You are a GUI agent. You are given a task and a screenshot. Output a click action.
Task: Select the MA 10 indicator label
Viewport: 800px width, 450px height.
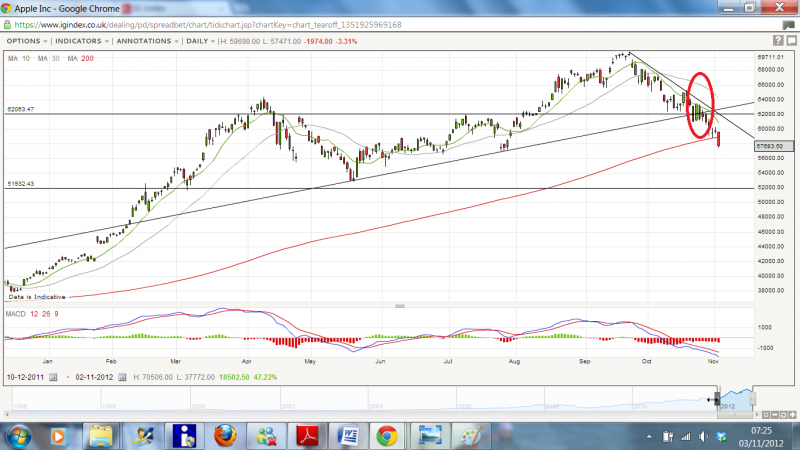point(18,59)
